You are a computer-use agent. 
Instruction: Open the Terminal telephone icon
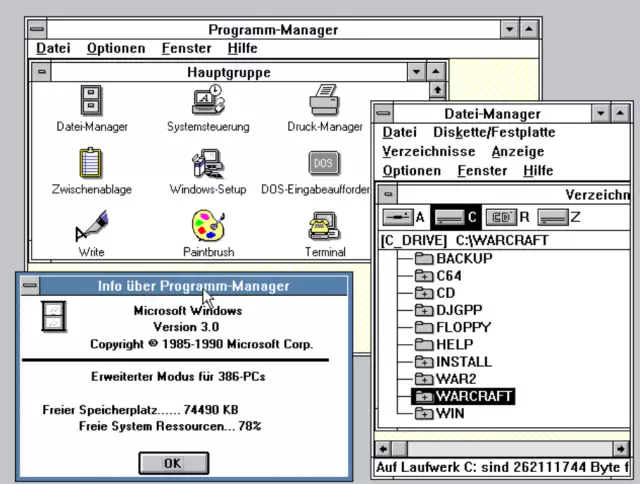tap(324, 226)
